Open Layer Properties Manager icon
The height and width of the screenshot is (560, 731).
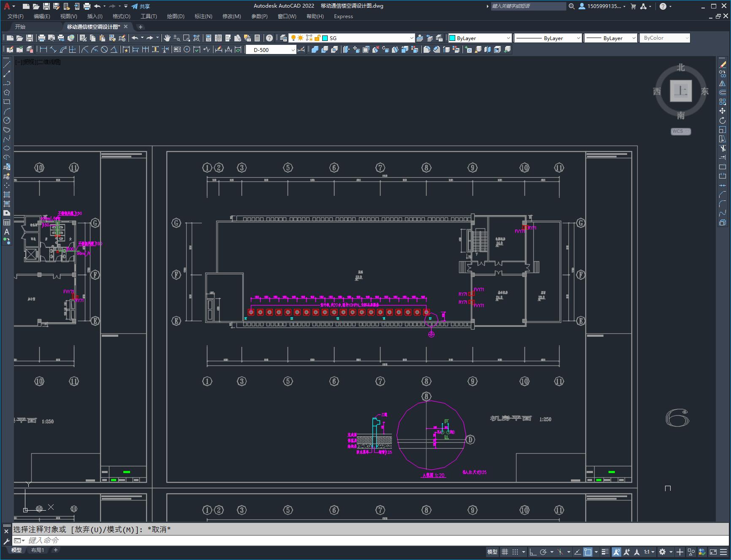[x=283, y=38]
